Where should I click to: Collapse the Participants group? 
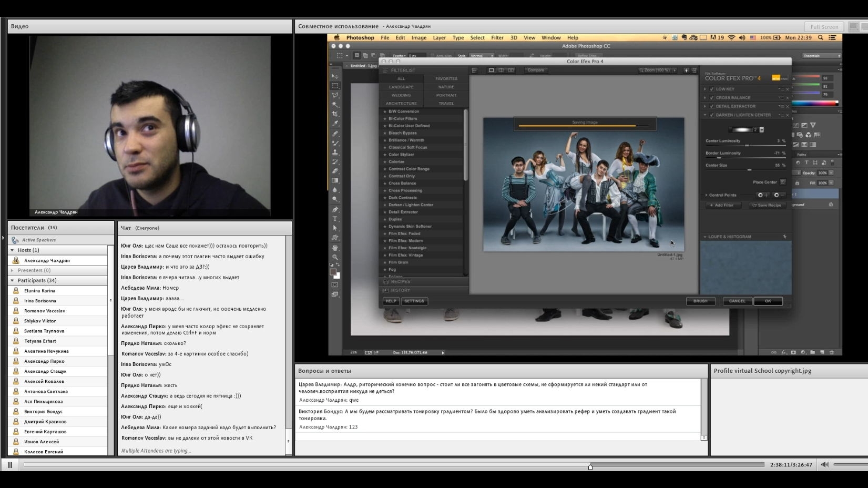[12, 280]
